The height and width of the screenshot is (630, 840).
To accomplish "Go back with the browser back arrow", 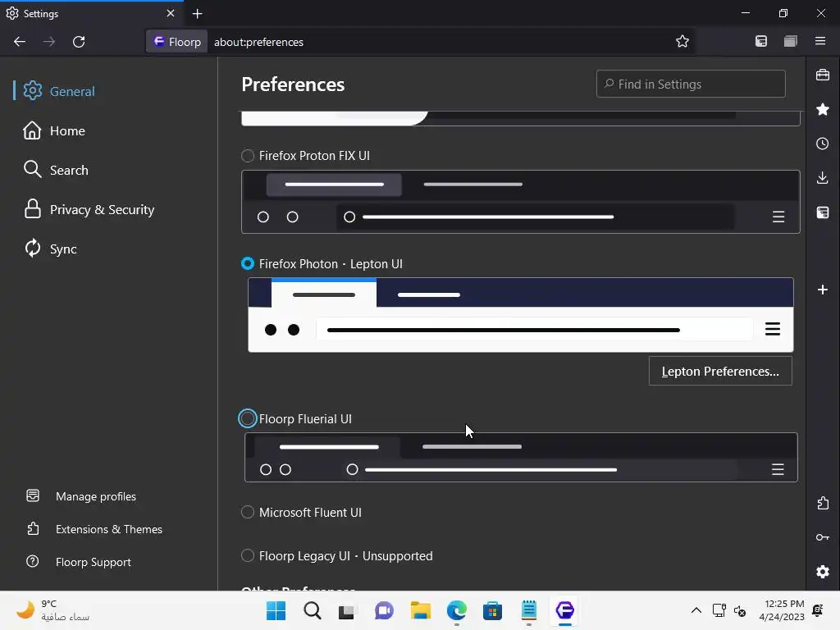I will tap(20, 42).
